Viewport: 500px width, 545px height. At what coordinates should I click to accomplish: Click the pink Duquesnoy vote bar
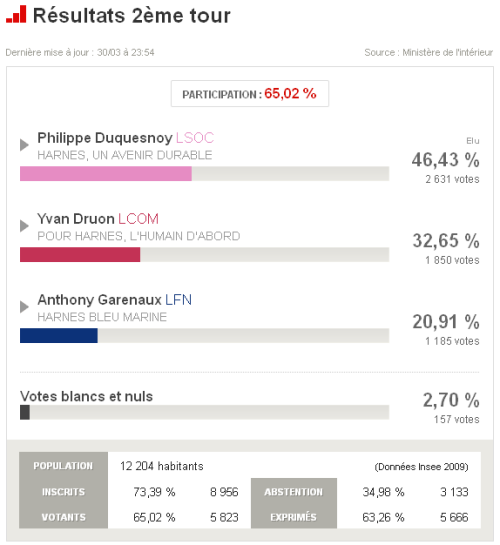click(x=106, y=173)
